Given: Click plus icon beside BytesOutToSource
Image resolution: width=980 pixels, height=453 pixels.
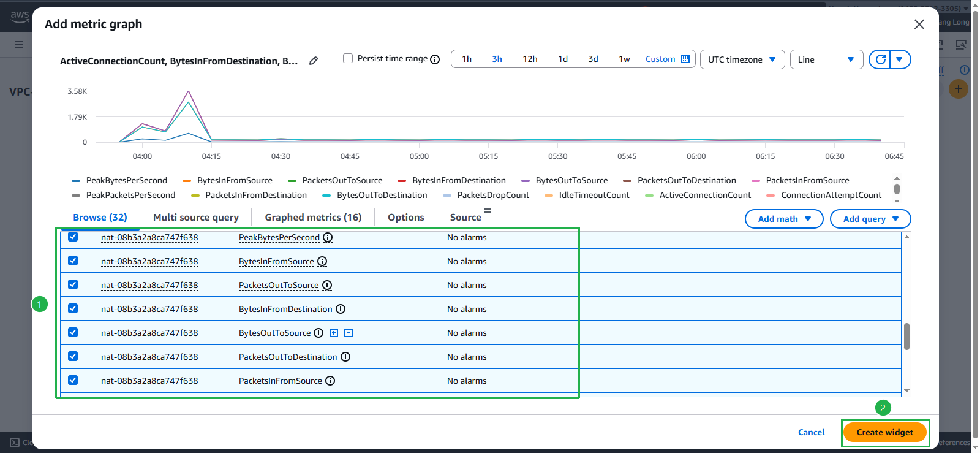Looking at the screenshot, I should tap(334, 333).
